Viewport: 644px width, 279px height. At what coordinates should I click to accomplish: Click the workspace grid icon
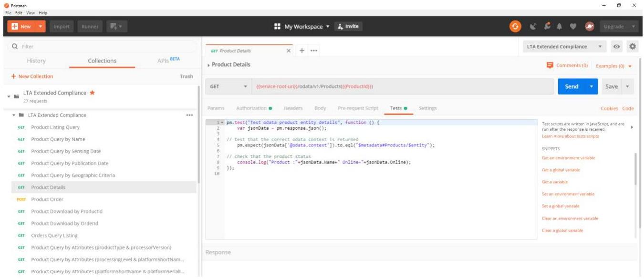pos(277,27)
